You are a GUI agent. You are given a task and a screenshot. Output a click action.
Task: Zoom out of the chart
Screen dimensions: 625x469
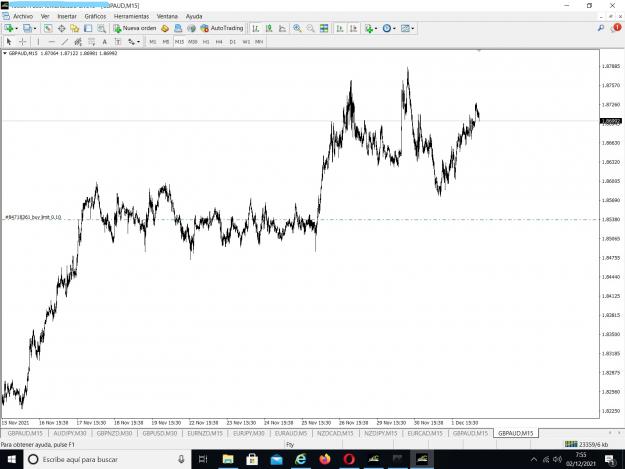click(311, 28)
